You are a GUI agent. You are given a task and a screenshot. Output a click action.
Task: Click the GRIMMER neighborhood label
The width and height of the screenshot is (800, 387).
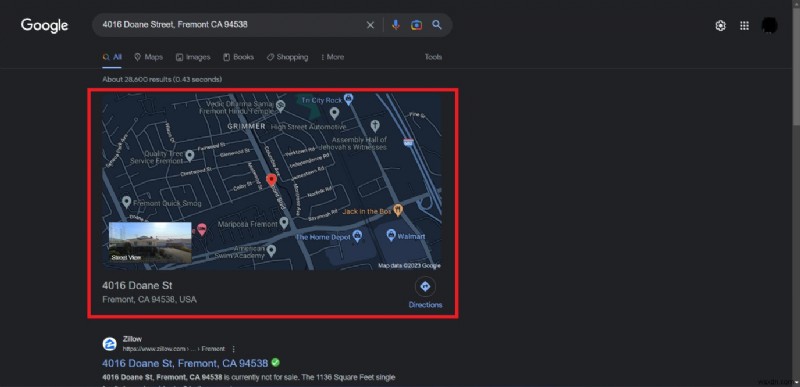click(x=246, y=126)
